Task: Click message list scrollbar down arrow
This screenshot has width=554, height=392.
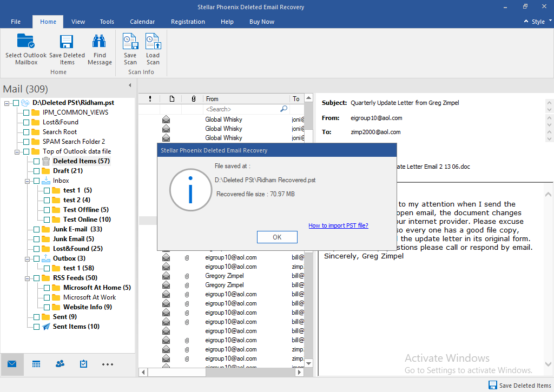Action: pos(308,363)
